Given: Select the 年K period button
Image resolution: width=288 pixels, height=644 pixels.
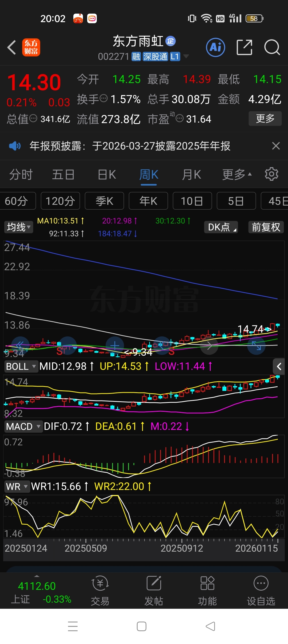Looking at the screenshot, I should [x=148, y=201].
